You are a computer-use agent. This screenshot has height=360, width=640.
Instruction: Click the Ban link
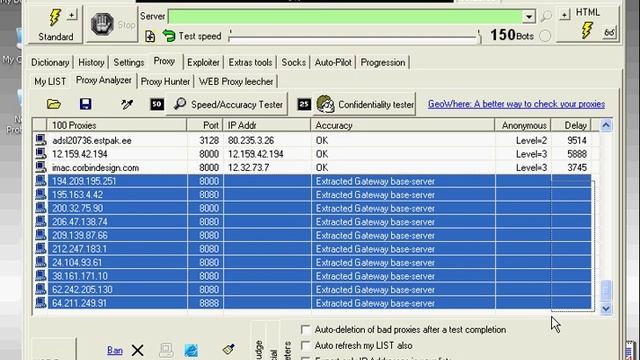[115, 350]
